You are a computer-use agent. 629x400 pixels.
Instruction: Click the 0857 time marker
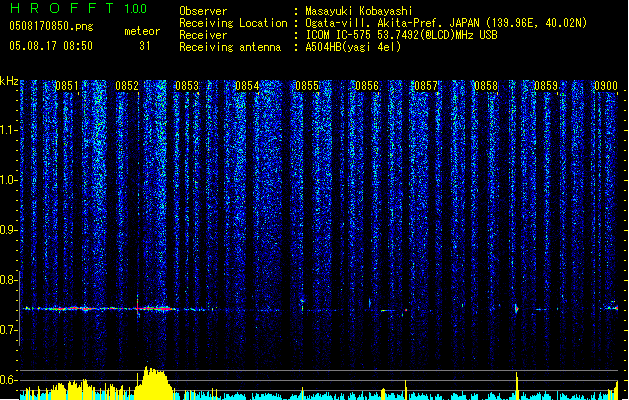coord(426,86)
